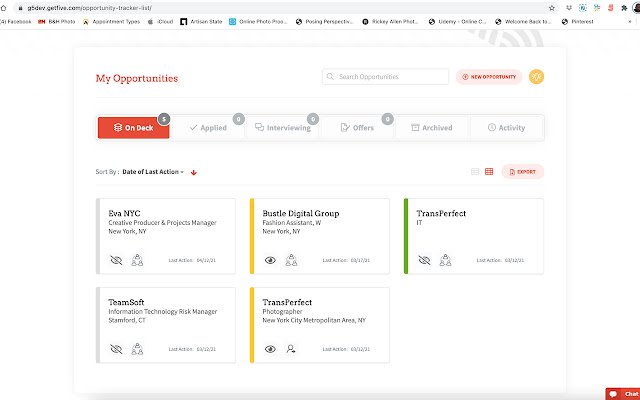Click Fashion Assistant, W text
Image resolution: width=640 pixels, height=400 pixels.
(291, 223)
